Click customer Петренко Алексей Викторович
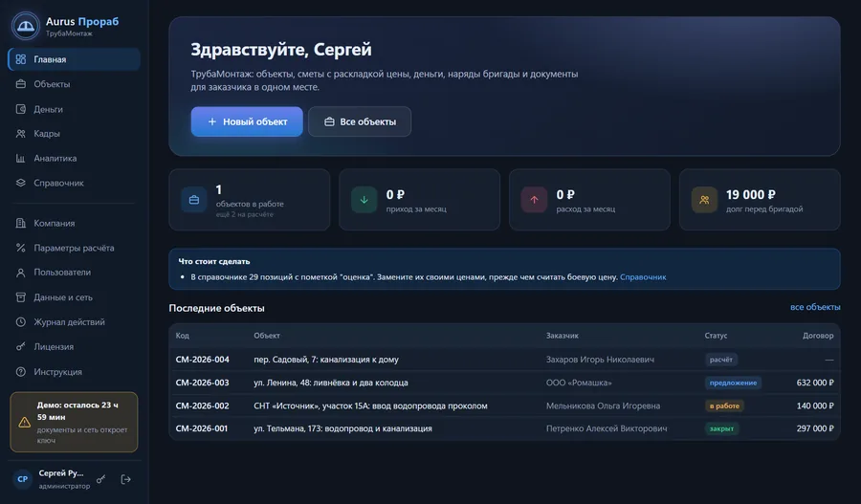This screenshot has width=861, height=504. point(607,428)
